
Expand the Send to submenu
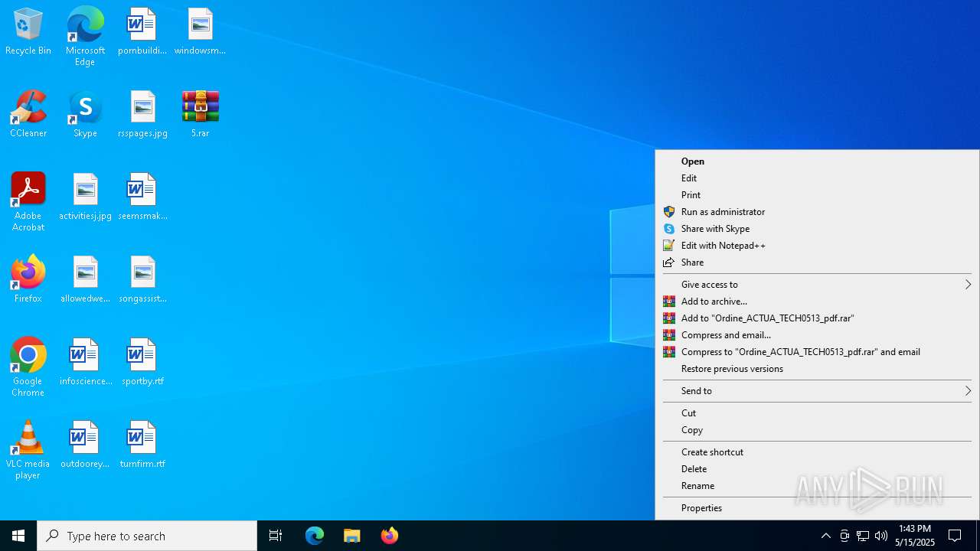[817, 391]
